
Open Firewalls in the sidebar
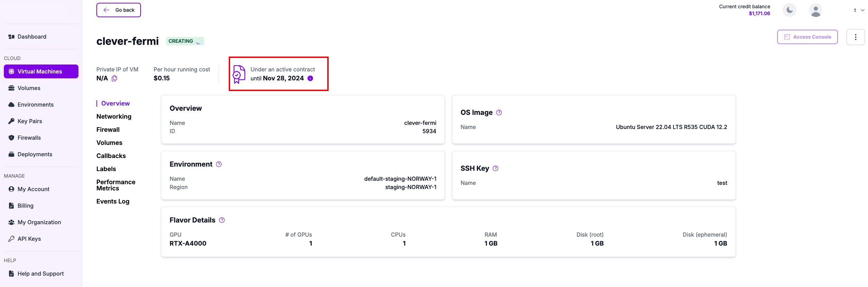pyautogui.click(x=29, y=138)
